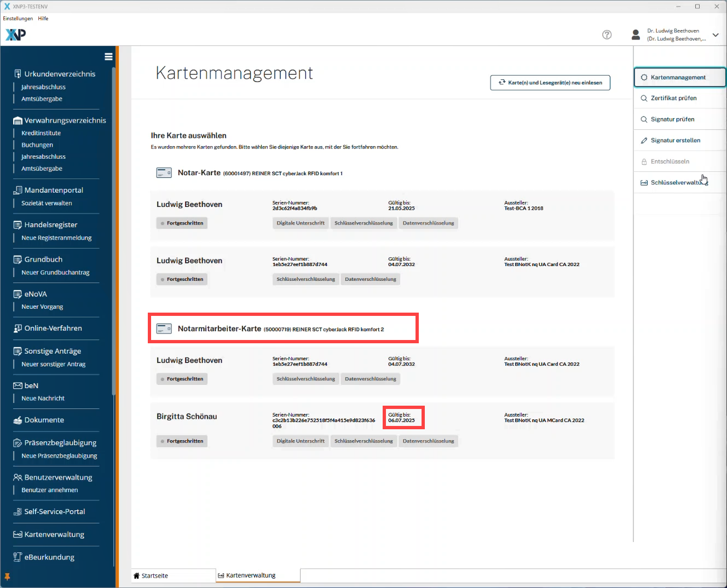Open the help question mark icon
The width and height of the screenshot is (727, 588).
[607, 34]
